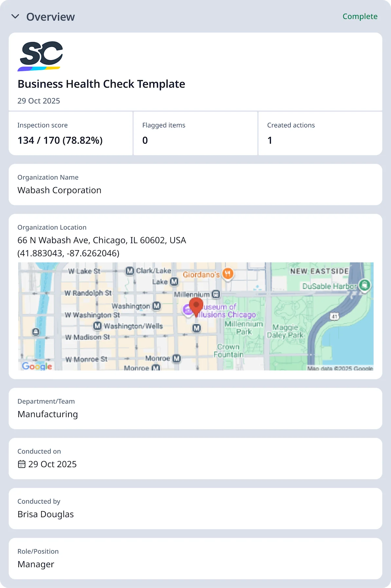Click the Overview section heading

(51, 17)
